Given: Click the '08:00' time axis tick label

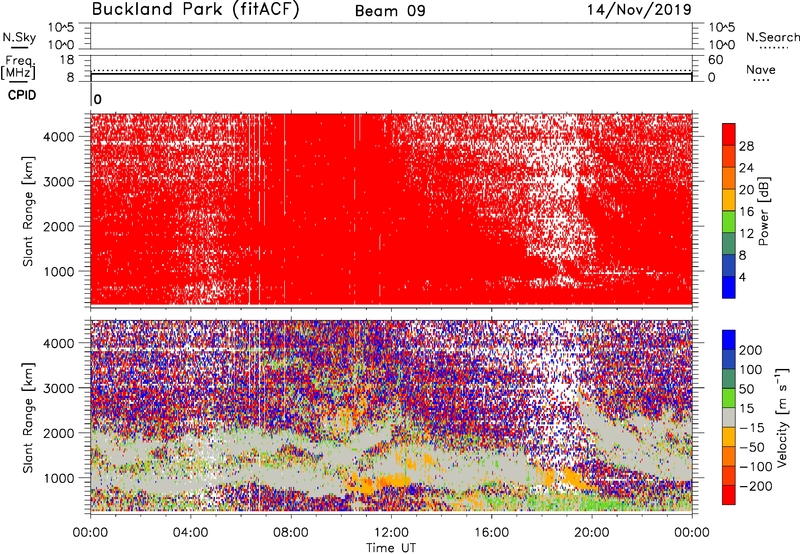Looking at the screenshot, I should pyautogui.click(x=291, y=533).
